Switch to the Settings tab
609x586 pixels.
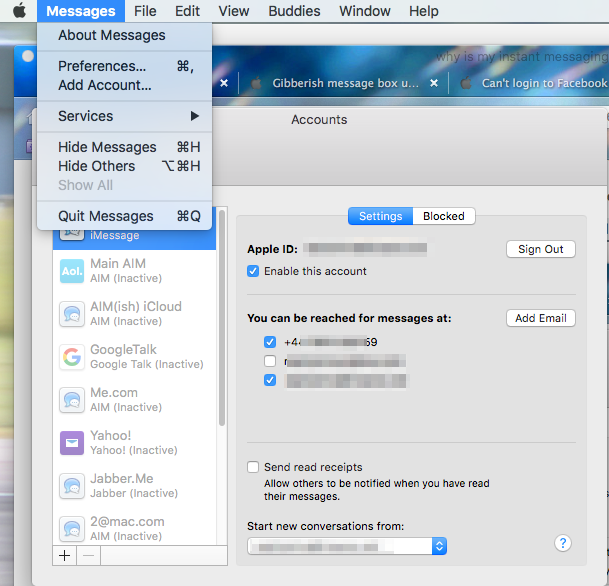click(x=380, y=216)
